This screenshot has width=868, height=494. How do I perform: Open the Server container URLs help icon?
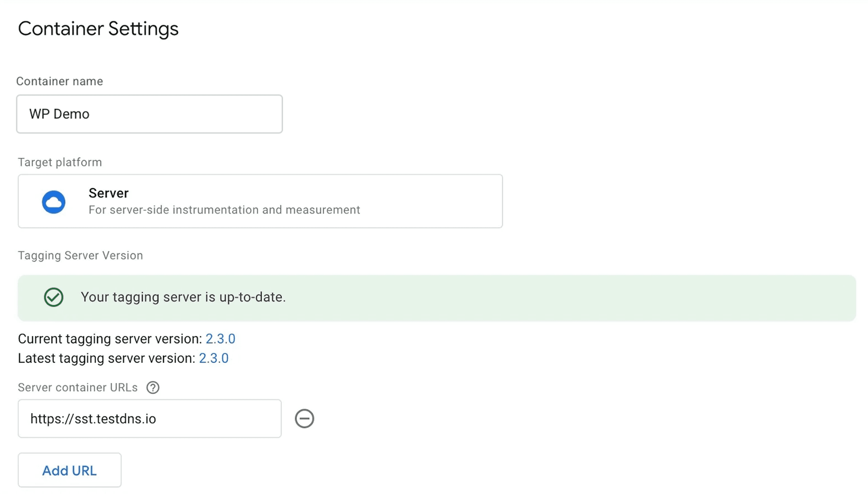[x=153, y=388]
